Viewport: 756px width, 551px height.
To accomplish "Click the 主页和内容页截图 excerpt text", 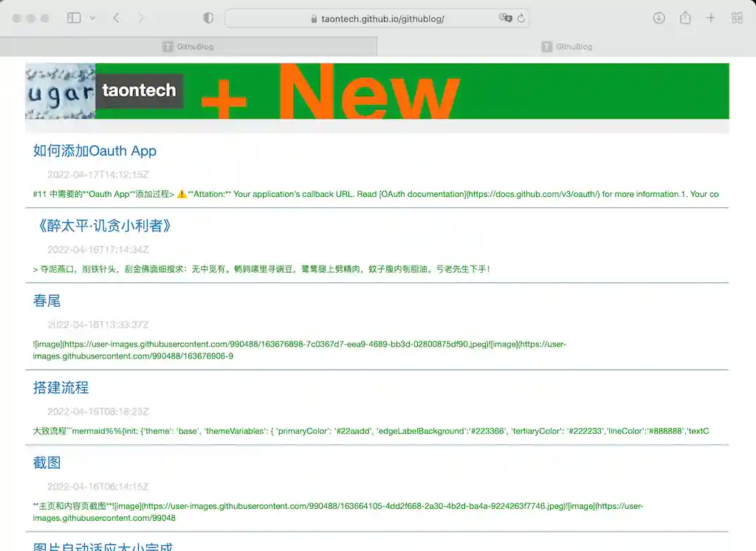I will (338, 512).
